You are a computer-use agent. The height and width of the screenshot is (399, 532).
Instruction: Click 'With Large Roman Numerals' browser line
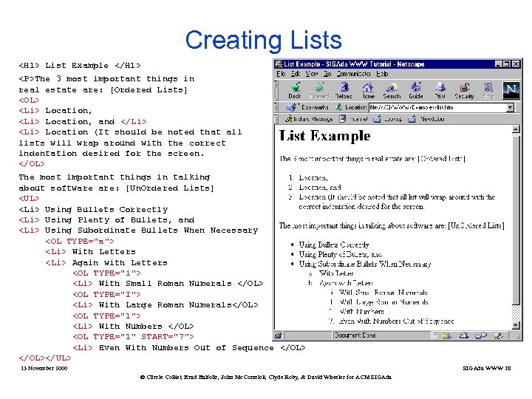(383, 302)
